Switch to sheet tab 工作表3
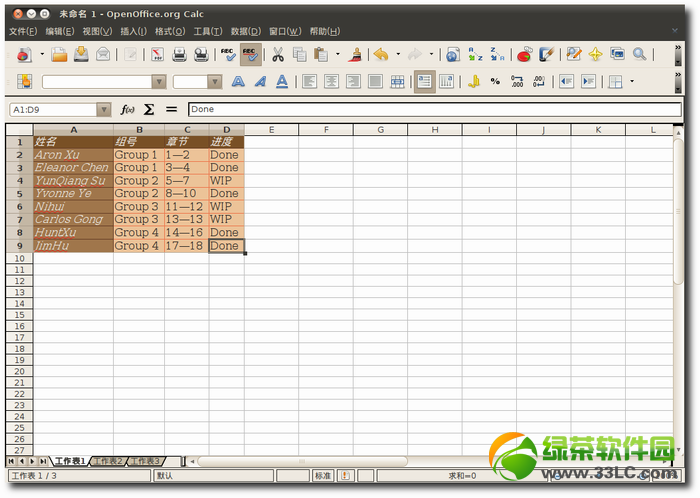 click(145, 461)
